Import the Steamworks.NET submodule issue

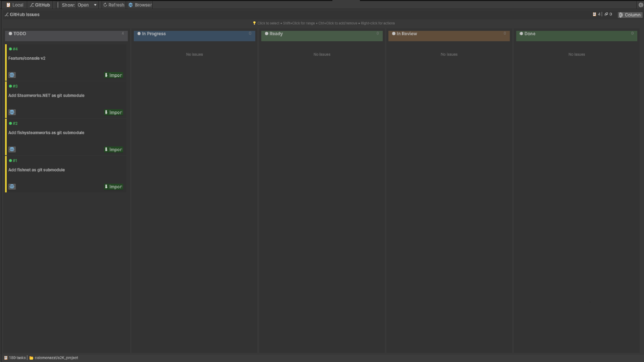113,113
